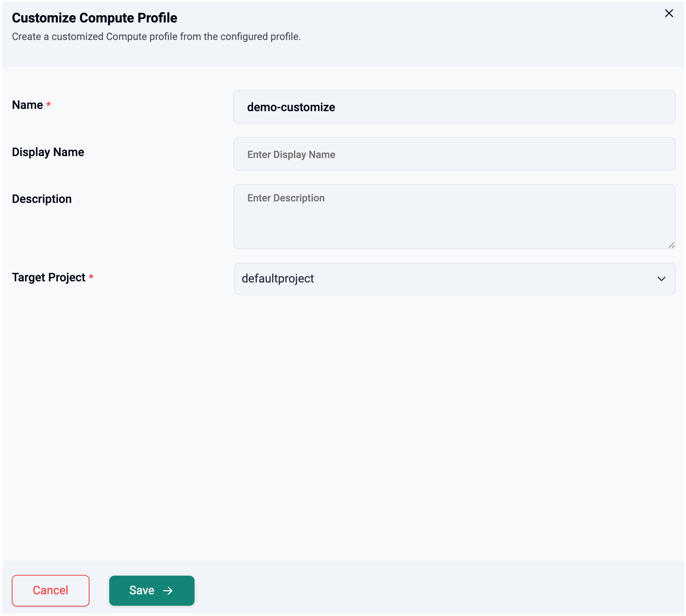686x616 pixels.
Task: Click the blank area below Target Project
Action: coord(343,419)
